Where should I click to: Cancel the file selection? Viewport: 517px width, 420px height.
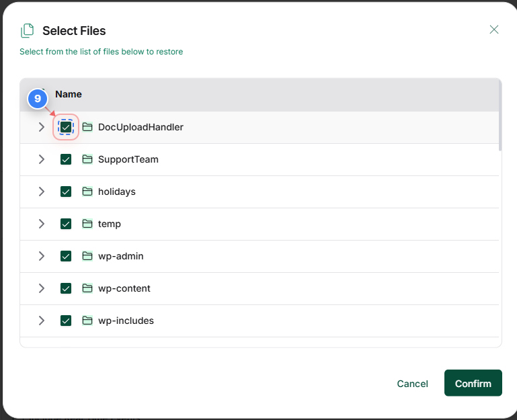tap(413, 384)
